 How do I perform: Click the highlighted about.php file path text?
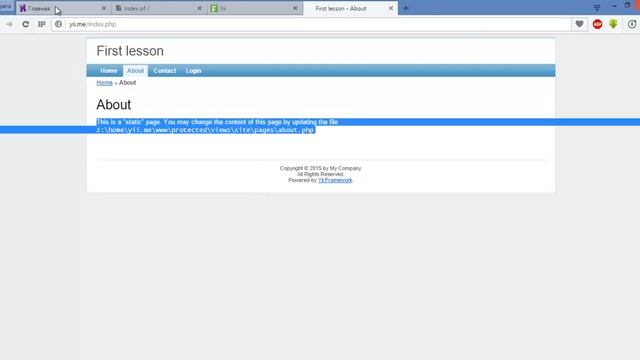tap(205, 130)
